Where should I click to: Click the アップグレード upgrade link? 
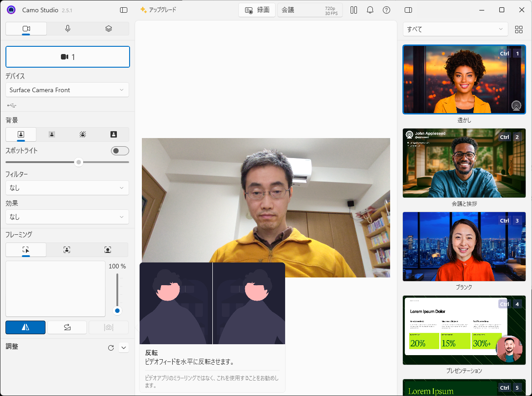(x=158, y=10)
